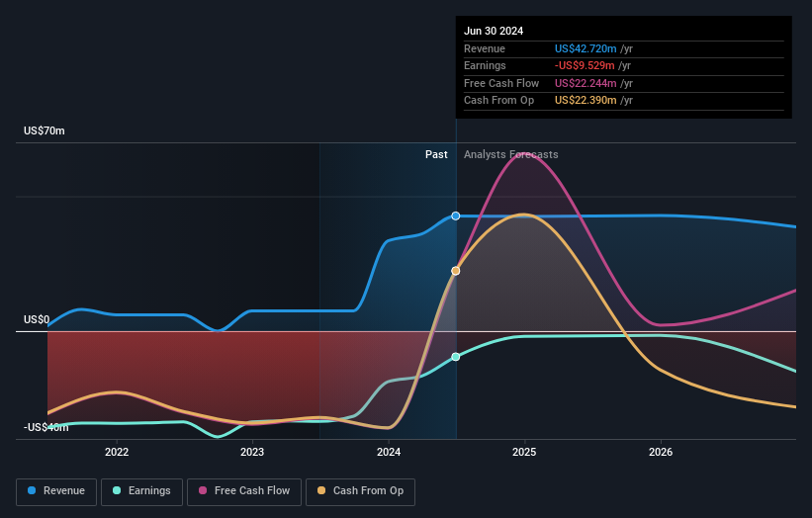
Task: Toggle the Earnings legend button
Action: click(141, 491)
